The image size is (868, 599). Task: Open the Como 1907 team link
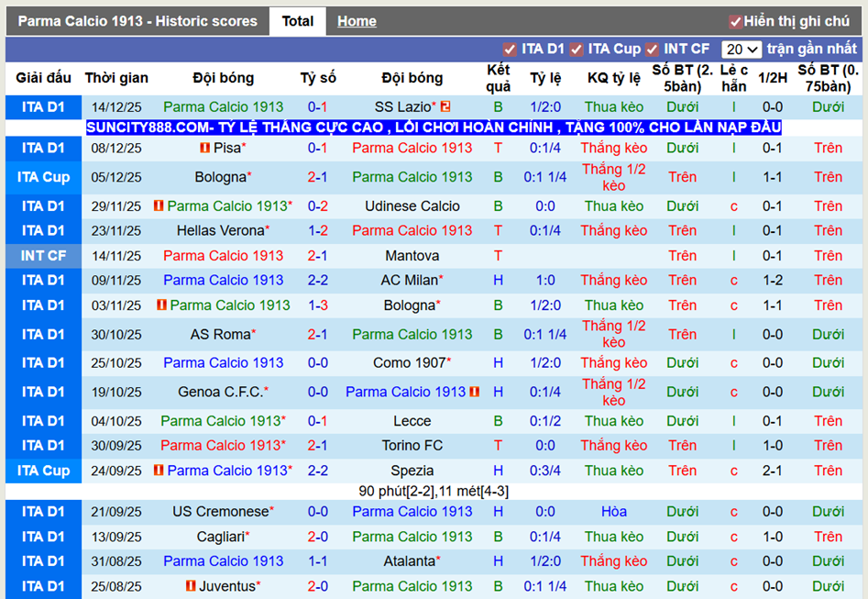click(409, 363)
